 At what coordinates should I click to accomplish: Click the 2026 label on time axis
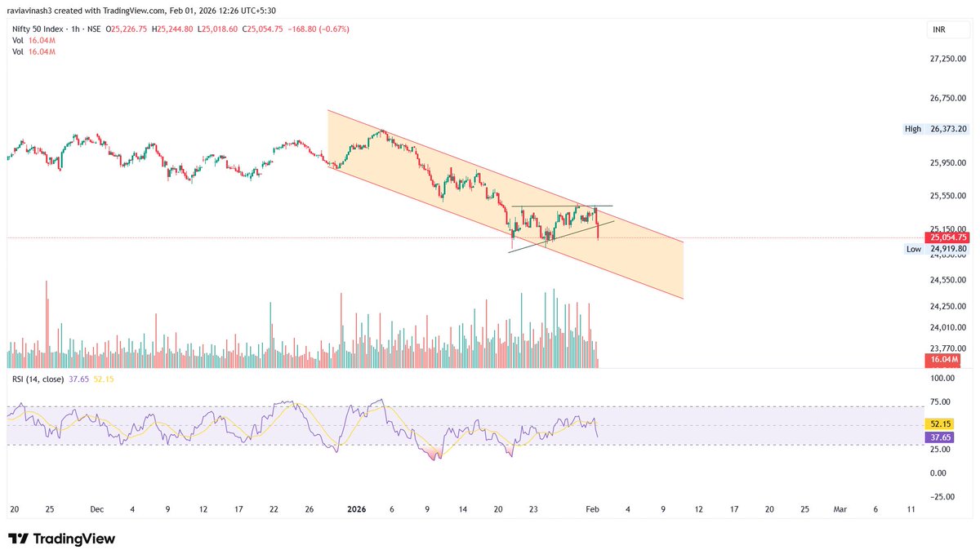point(356,509)
